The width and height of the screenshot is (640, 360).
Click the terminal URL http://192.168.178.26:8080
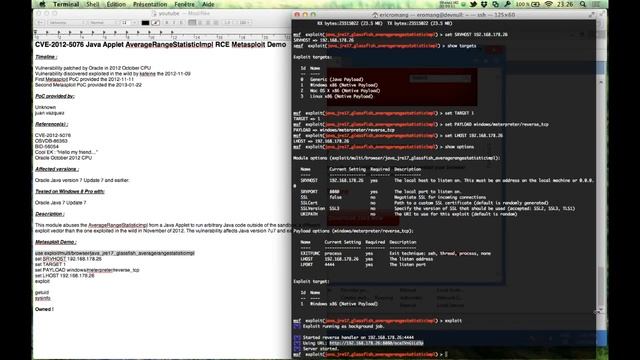click(376, 343)
